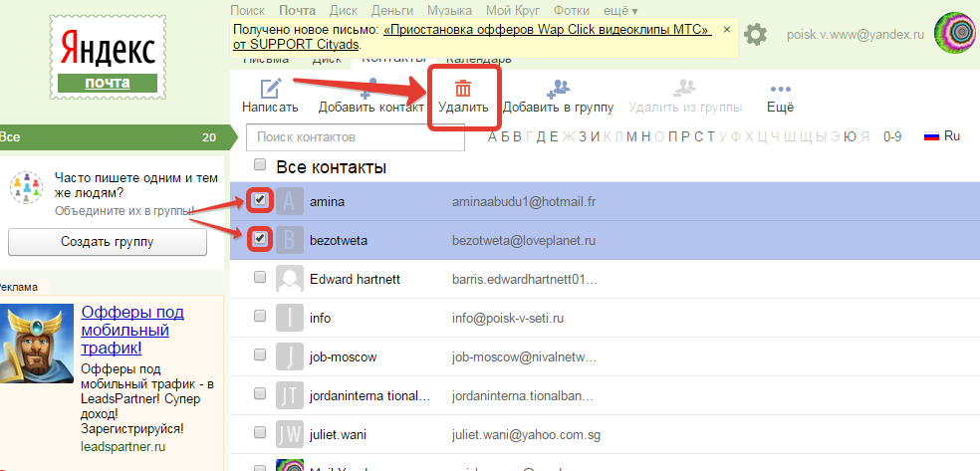Toggle the Все контакты select-all checkbox

tap(261, 165)
